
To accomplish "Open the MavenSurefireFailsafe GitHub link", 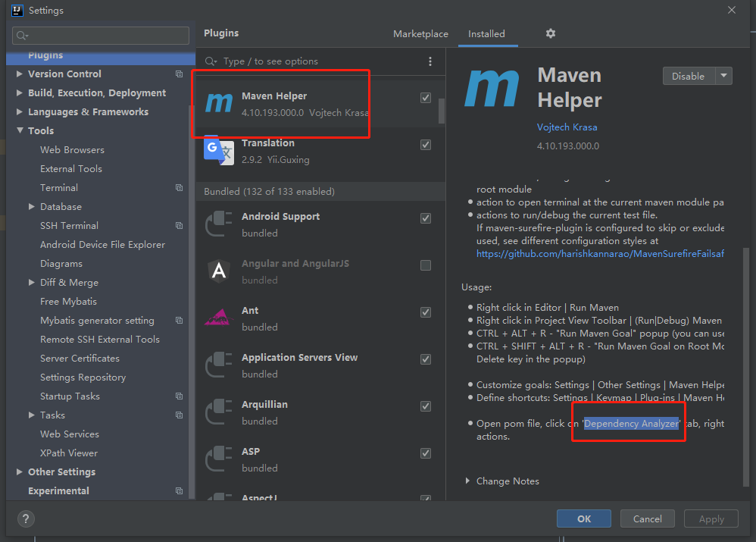I will pos(600,253).
